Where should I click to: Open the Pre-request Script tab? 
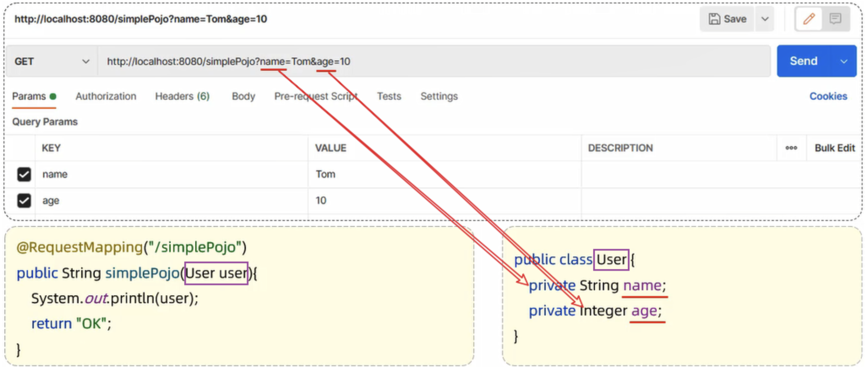[316, 96]
